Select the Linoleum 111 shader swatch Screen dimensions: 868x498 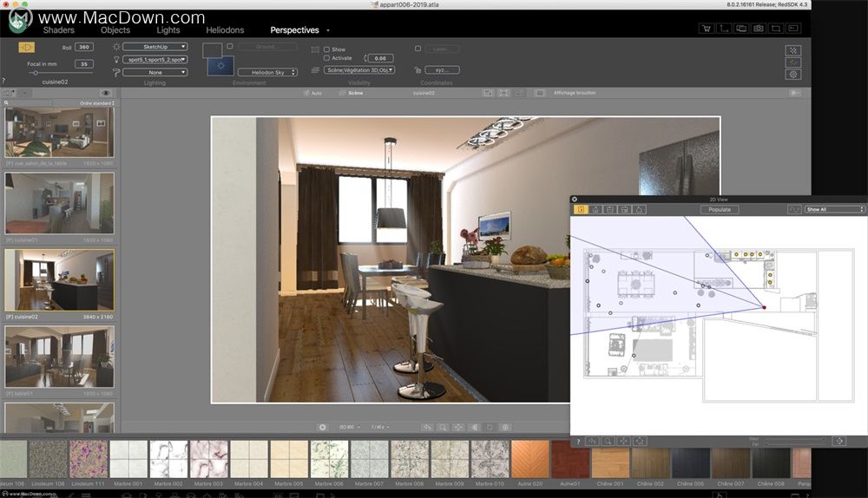pos(88,459)
